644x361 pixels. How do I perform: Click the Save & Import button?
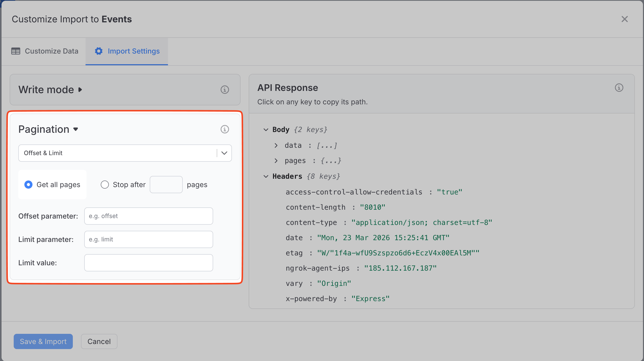pos(43,341)
